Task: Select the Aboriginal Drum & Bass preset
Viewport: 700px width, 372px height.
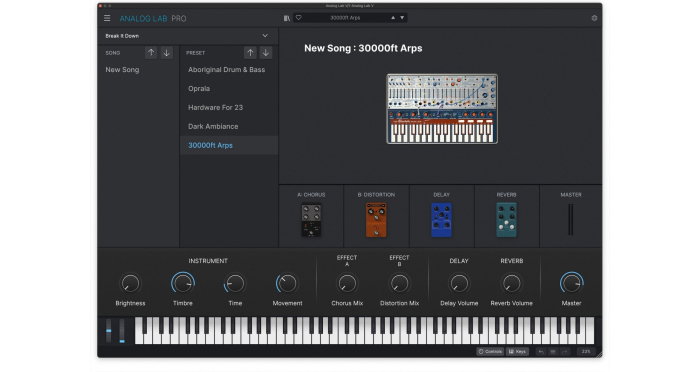Action: [x=226, y=70]
